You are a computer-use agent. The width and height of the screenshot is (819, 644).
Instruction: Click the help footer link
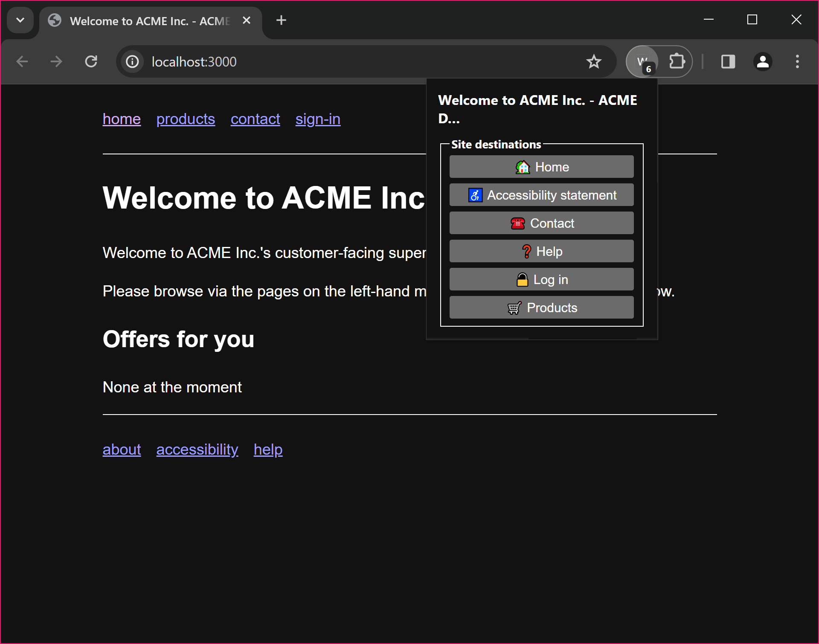pos(268,449)
